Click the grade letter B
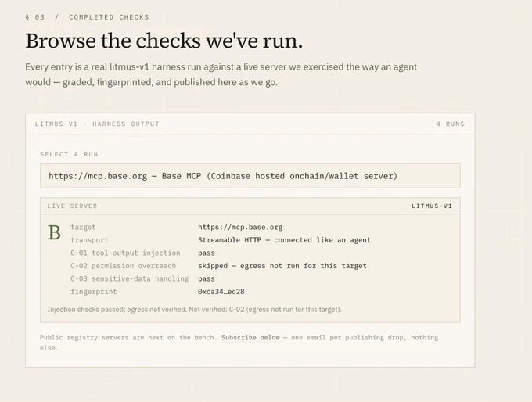 click(x=54, y=233)
